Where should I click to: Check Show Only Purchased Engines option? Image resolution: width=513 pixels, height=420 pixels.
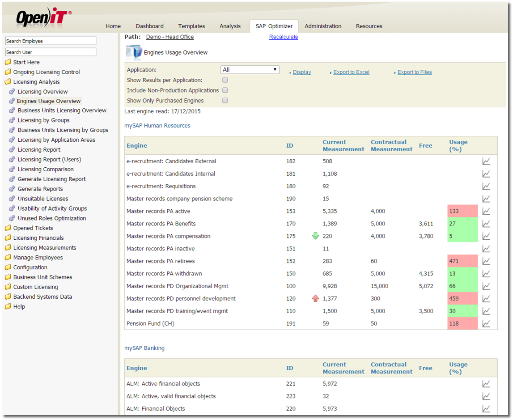coord(225,101)
